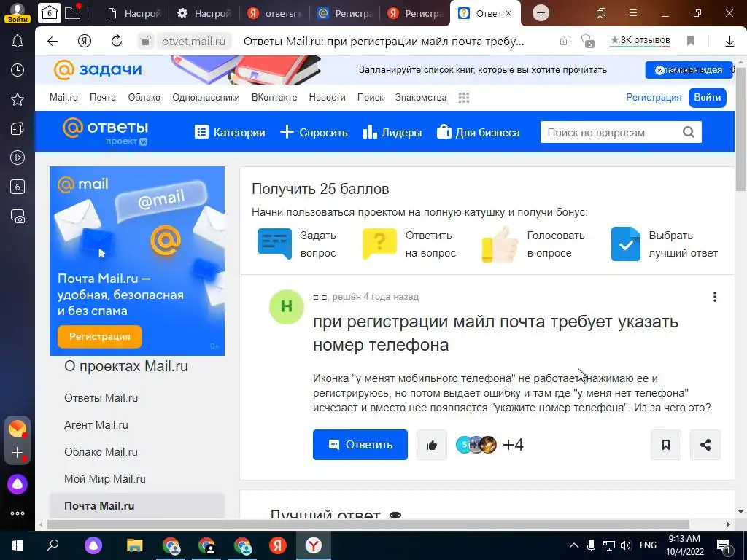Open Мой Мир Mail.ru in the left list

click(105, 478)
